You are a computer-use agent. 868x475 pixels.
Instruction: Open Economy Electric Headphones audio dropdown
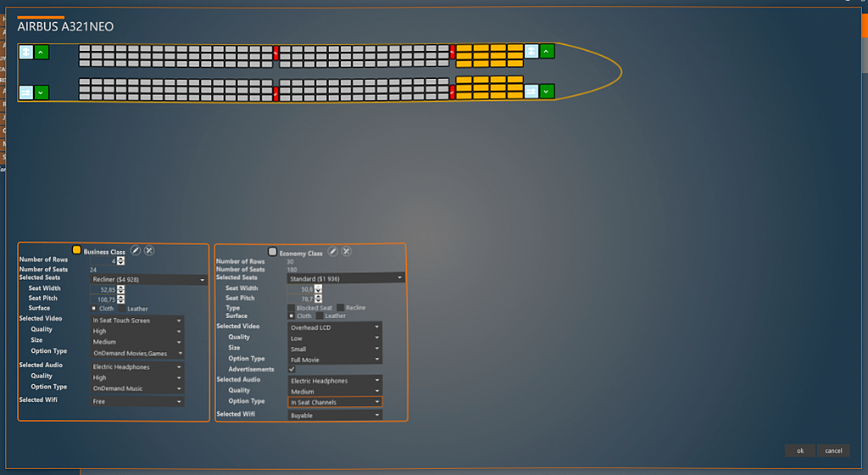pyautogui.click(x=335, y=381)
